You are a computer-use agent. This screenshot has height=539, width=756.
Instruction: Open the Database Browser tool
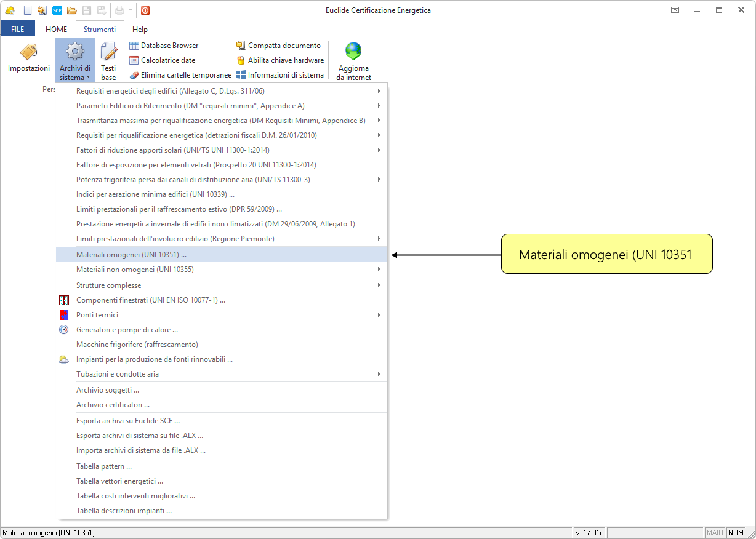[164, 46]
